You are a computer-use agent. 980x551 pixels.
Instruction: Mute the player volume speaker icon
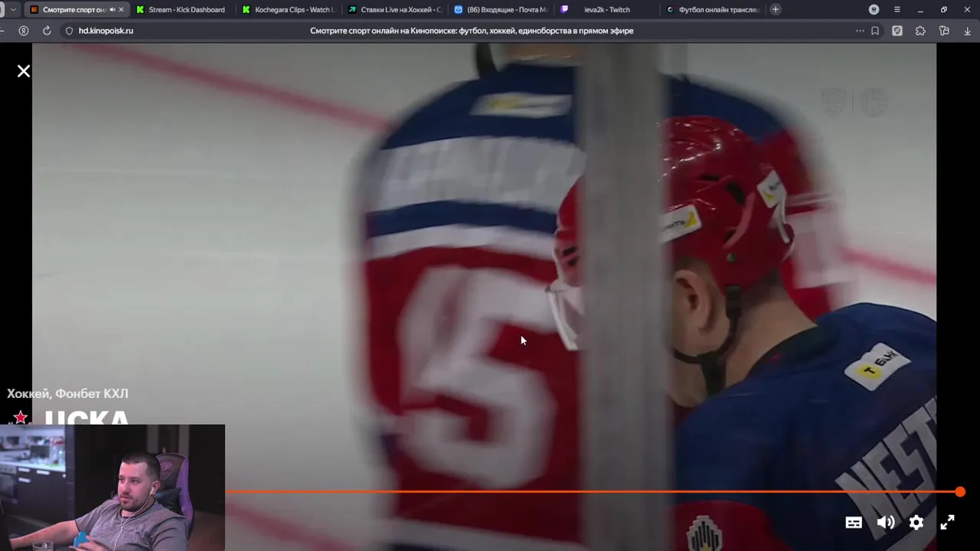click(886, 523)
